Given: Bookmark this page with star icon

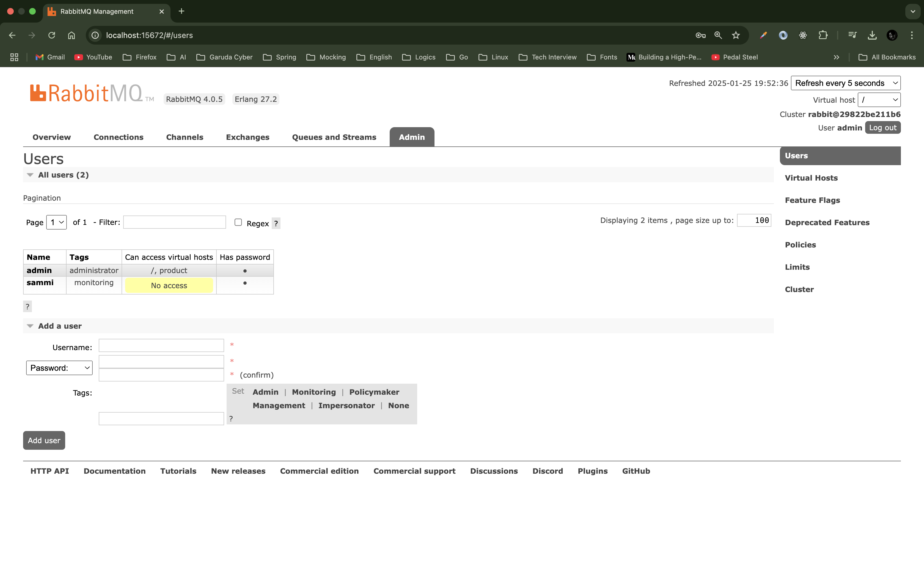Looking at the screenshot, I should coord(736,35).
